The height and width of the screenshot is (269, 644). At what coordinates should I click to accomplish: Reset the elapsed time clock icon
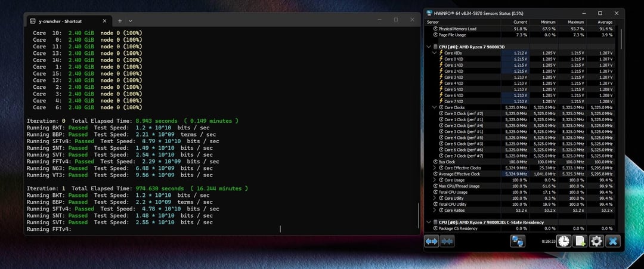coord(563,241)
